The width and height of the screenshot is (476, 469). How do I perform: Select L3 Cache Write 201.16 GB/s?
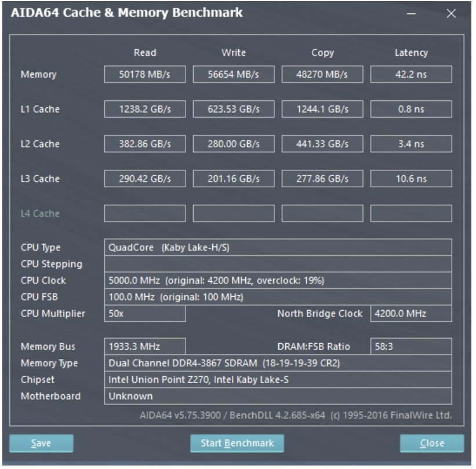tap(234, 179)
